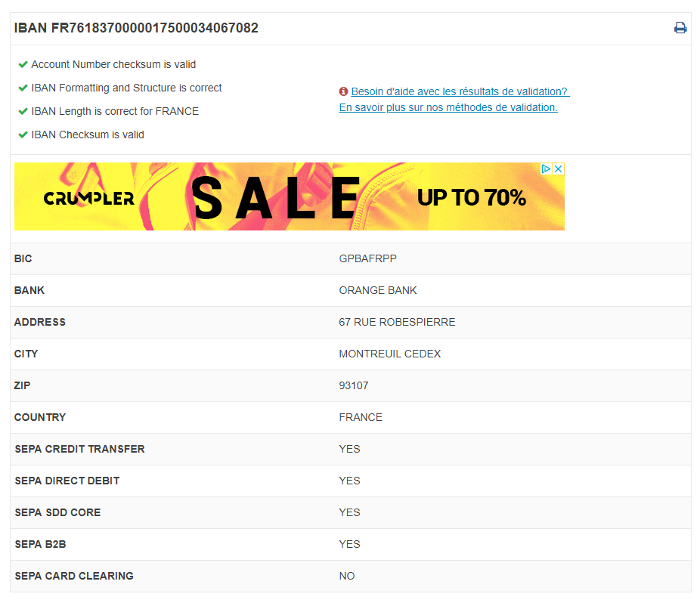
Task: Open the Besoin d'aide avec les résultats link
Action: 460,91
